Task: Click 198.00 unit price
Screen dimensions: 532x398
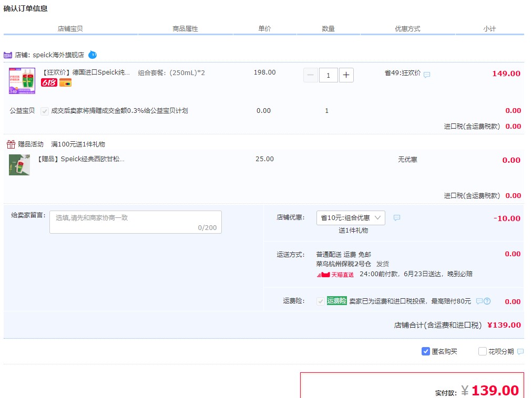Action: (x=264, y=72)
